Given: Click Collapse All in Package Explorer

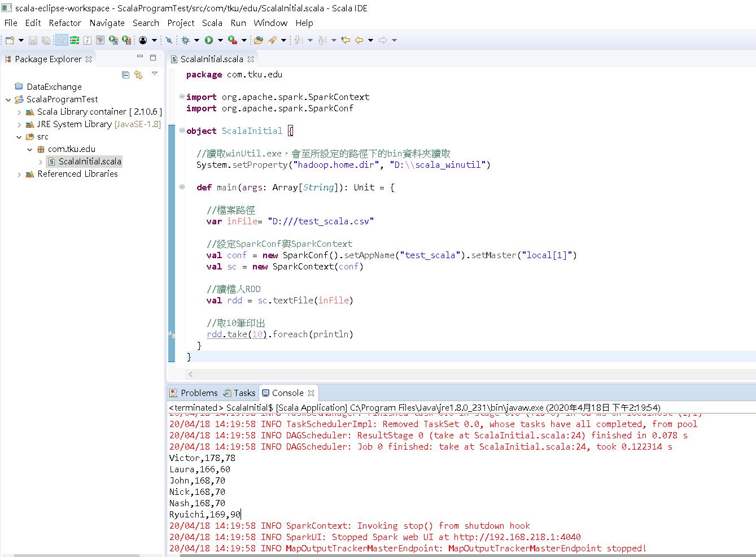Looking at the screenshot, I should [125, 75].
